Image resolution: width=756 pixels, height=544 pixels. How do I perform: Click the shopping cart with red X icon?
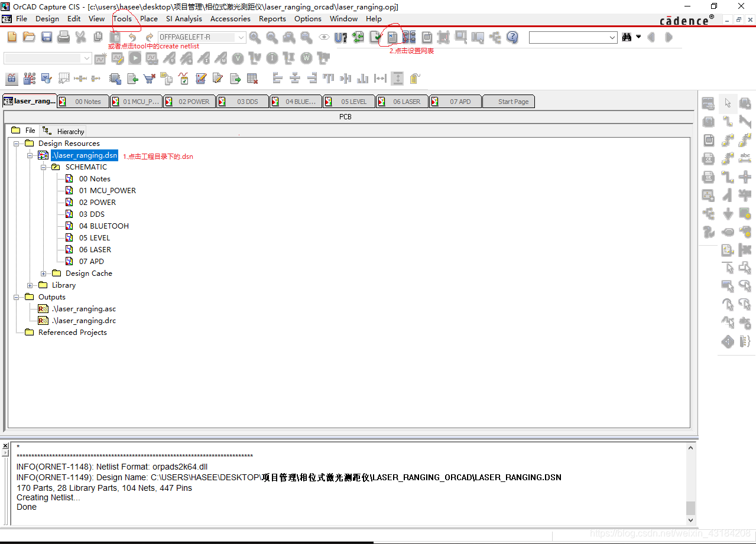[150, 78]
